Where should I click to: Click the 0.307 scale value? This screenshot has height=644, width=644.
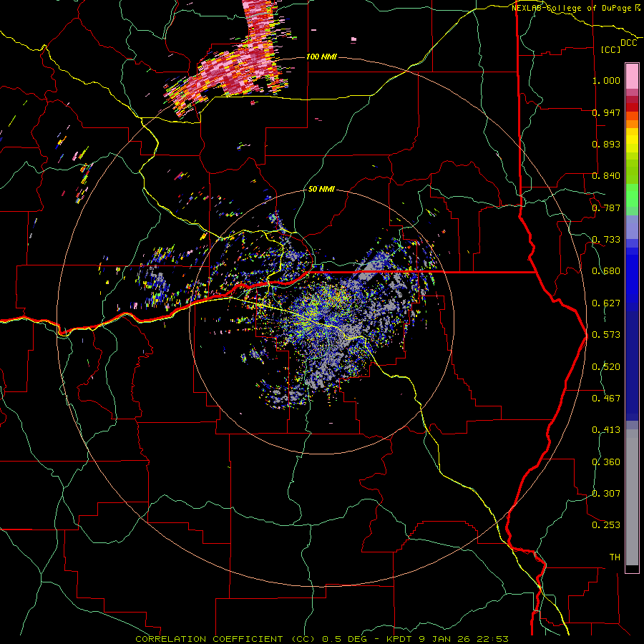tap(606, 494)
